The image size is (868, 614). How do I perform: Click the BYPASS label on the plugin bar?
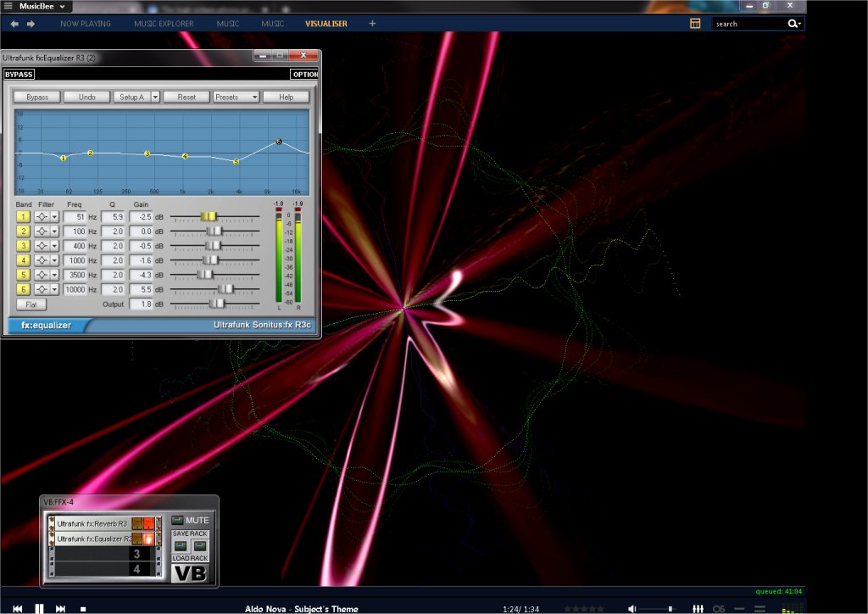(19, 74)
